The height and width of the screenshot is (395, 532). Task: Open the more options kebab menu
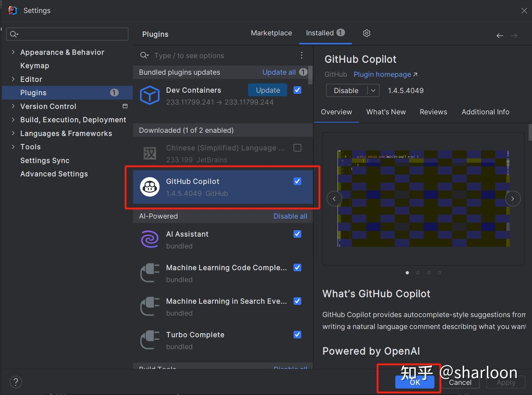coord(301,55)
